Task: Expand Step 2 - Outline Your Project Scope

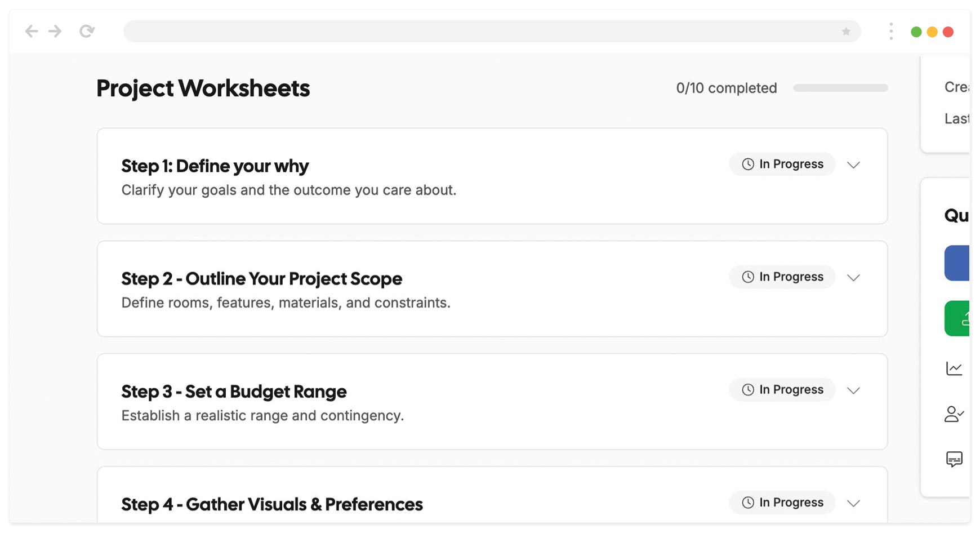Action: [x=853, y=278]
